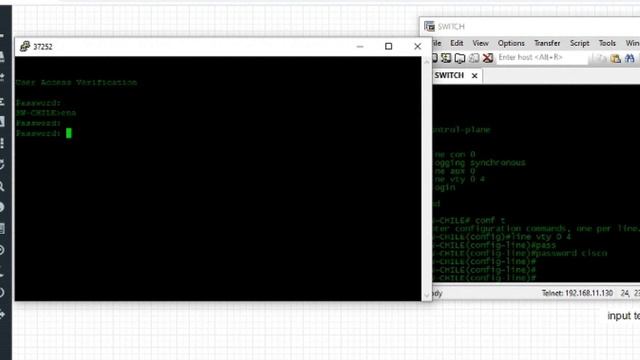
Task: Click the binoculars Find icon
Action: [630, 58]
